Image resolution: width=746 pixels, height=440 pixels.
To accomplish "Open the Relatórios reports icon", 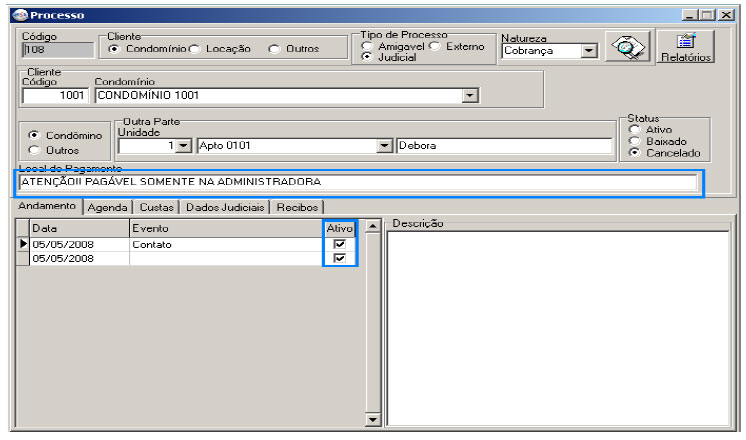I will coord(686,47).
